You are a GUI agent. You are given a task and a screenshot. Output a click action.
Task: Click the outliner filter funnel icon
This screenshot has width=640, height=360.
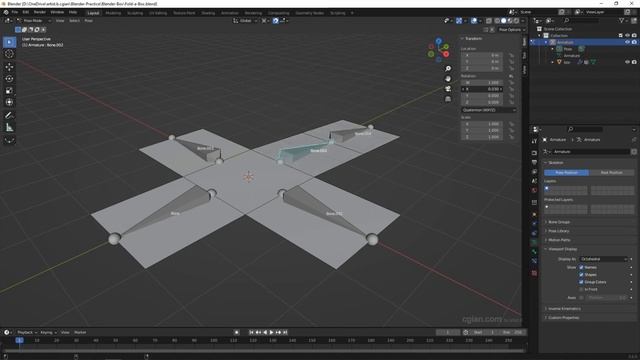(x=622, y=20)
